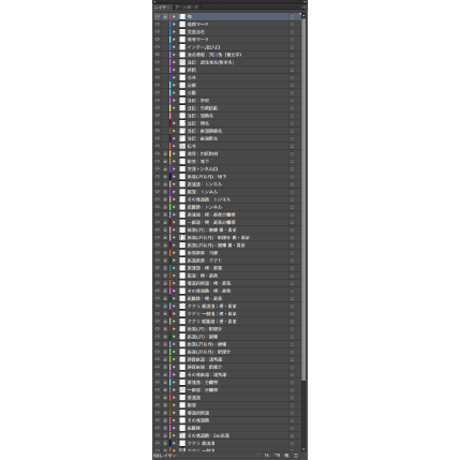The image size is (460, 460).
Task: Click the layers panel vertical scrollbar thumb
Action: [x=304, y=199]
